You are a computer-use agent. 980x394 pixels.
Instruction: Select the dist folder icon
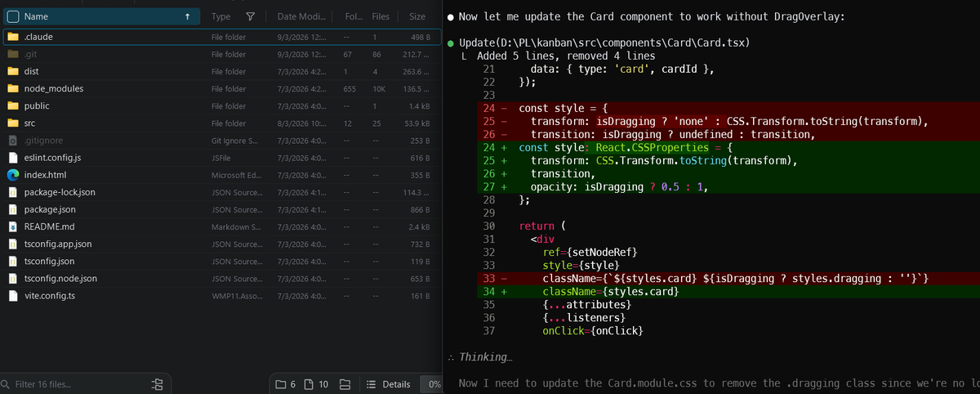[13, 71]
